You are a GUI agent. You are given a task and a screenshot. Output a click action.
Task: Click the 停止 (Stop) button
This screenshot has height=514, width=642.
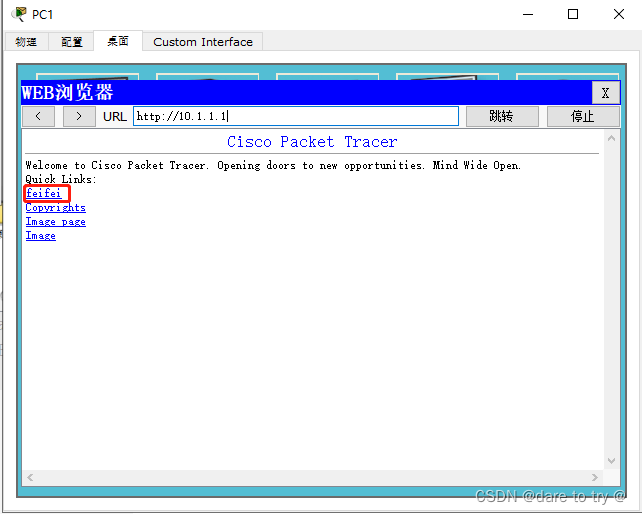(583, 116)
